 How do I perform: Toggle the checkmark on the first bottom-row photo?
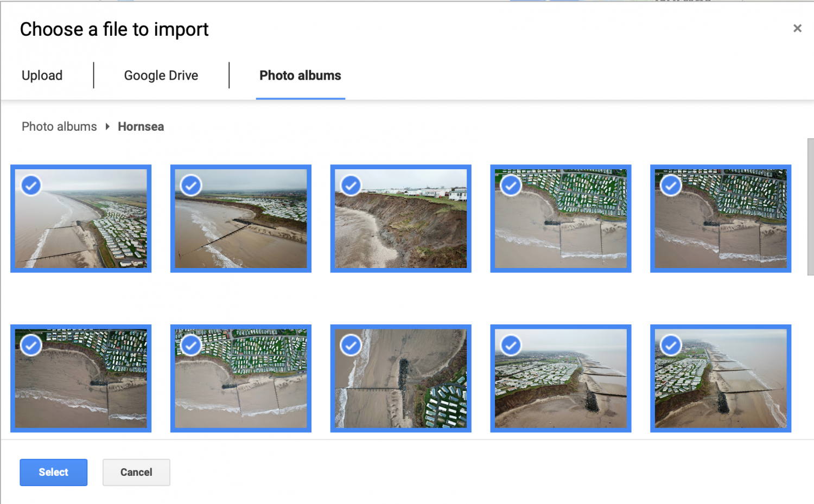31,345
